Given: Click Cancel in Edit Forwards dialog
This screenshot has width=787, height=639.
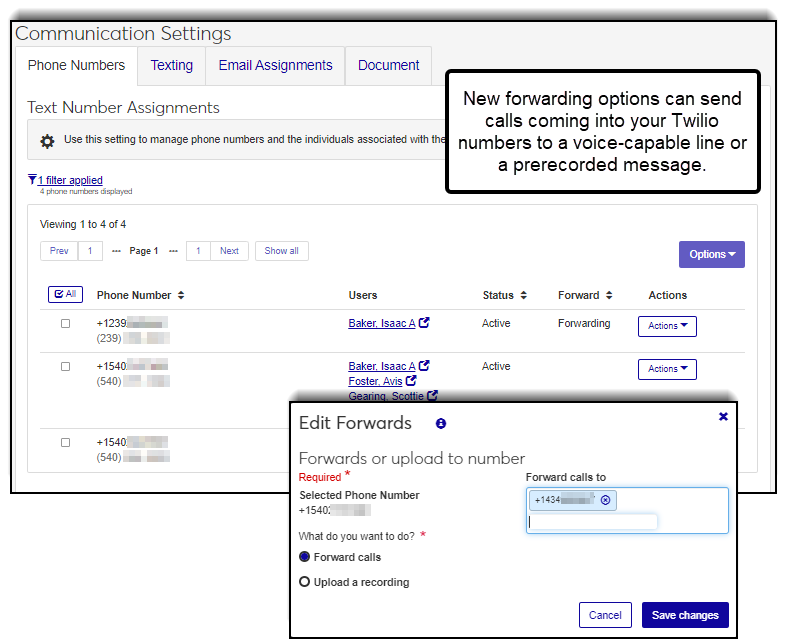Looking at the screenshot, I should pyautogui.click(x=605, y=615).
